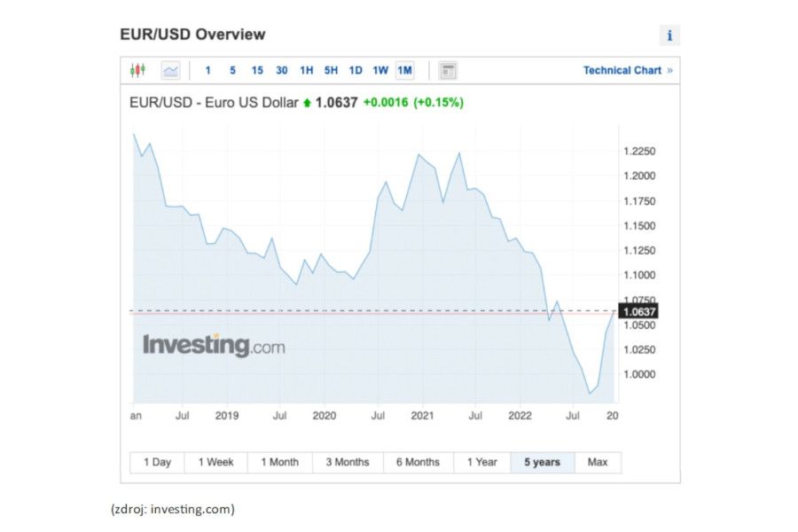Image resolution: width=798 pixels, height=532 pixels.
Task: Select the 30 minute interval
Action: (282, 69)
